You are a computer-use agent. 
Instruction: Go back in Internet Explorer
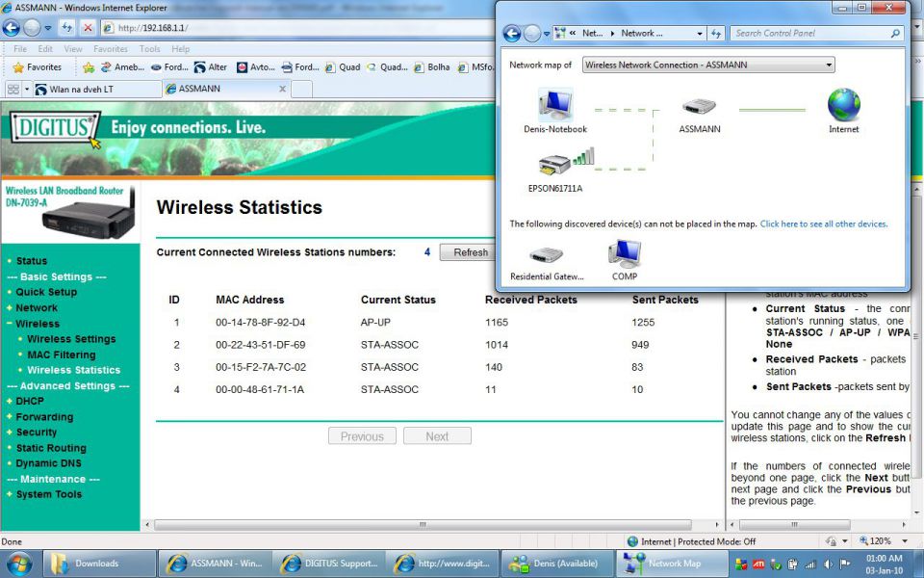[12, 28]
